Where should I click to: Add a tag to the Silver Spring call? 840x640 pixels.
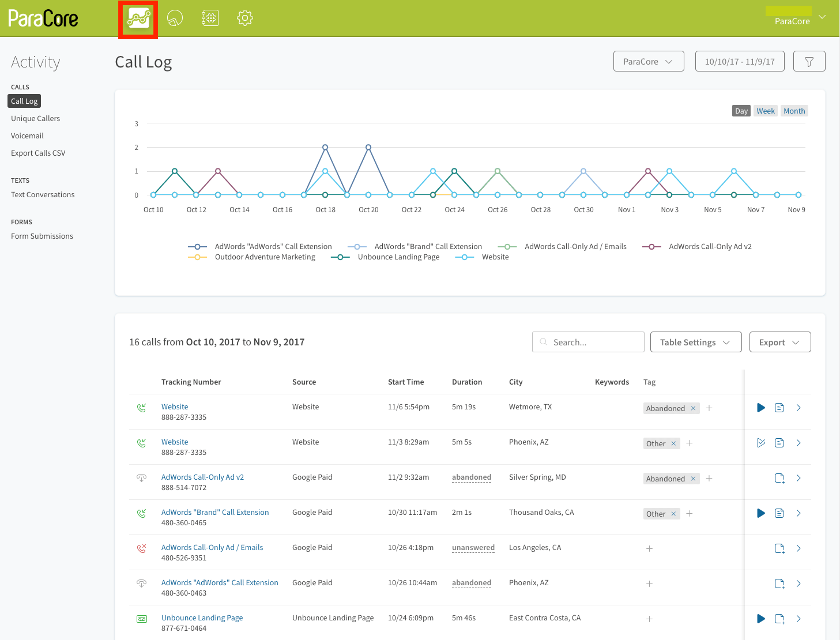tap(709, 479)
